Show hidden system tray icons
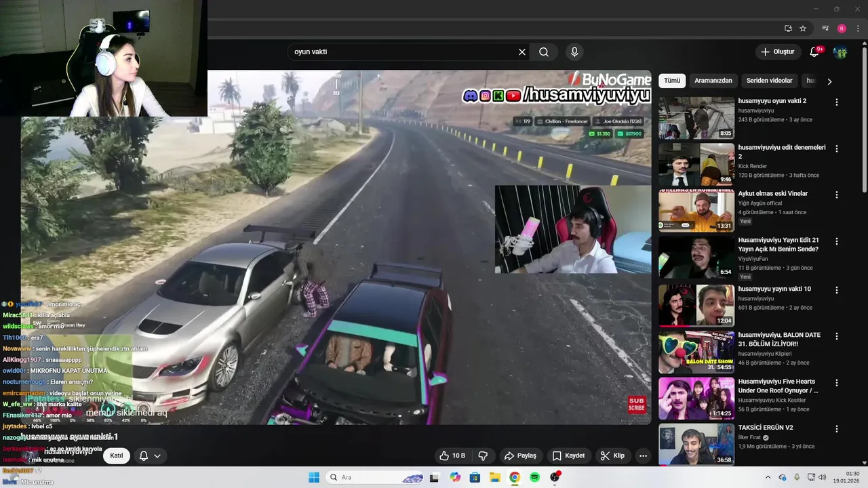This screenshot has width=868, height=488. coord(768,477)
